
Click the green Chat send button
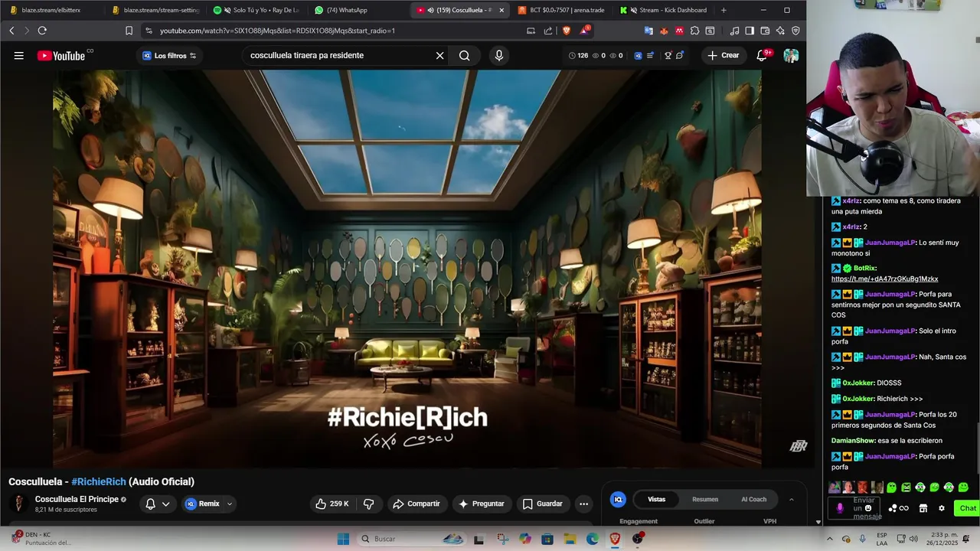click(x=968, y=508)
